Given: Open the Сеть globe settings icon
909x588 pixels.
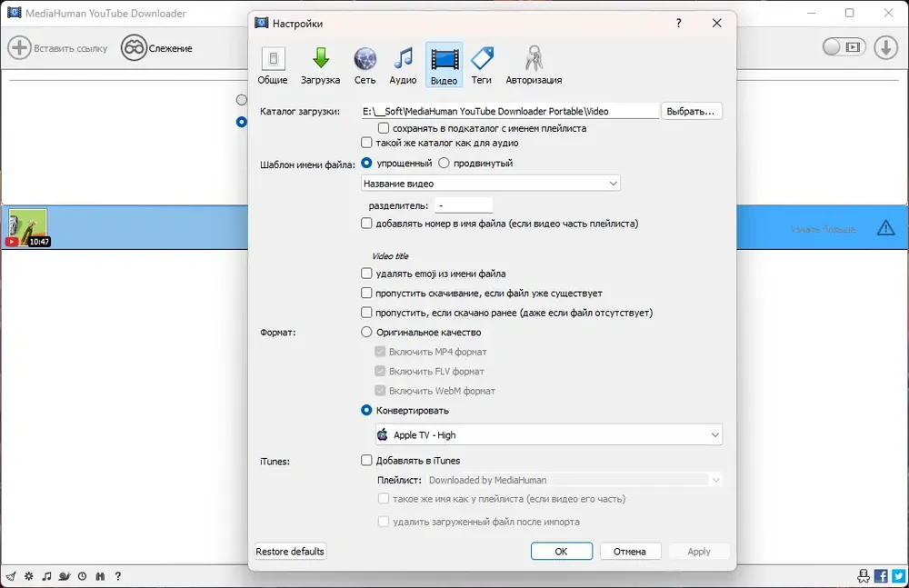Looking at the screenshot, I should coord(365,58).
